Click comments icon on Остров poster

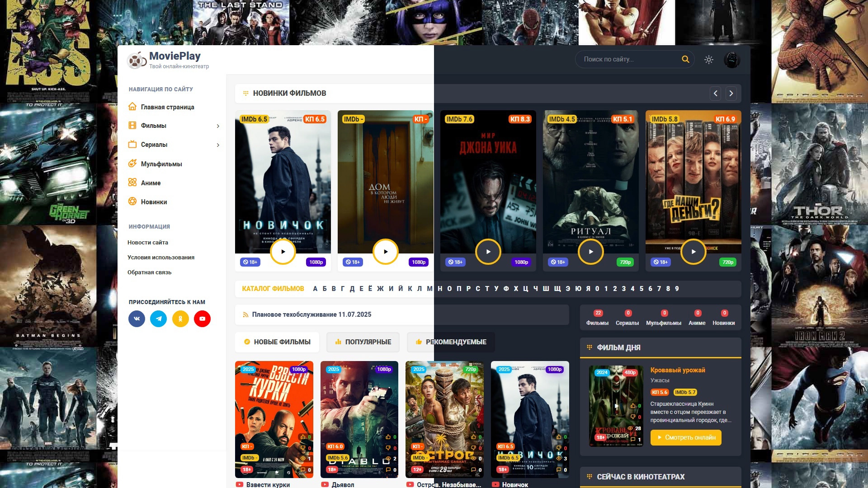(473, 470)
